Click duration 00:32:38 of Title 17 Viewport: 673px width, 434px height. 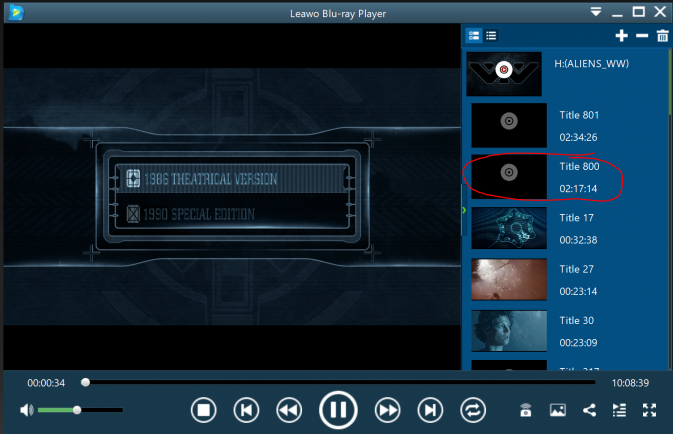(578, 240)
